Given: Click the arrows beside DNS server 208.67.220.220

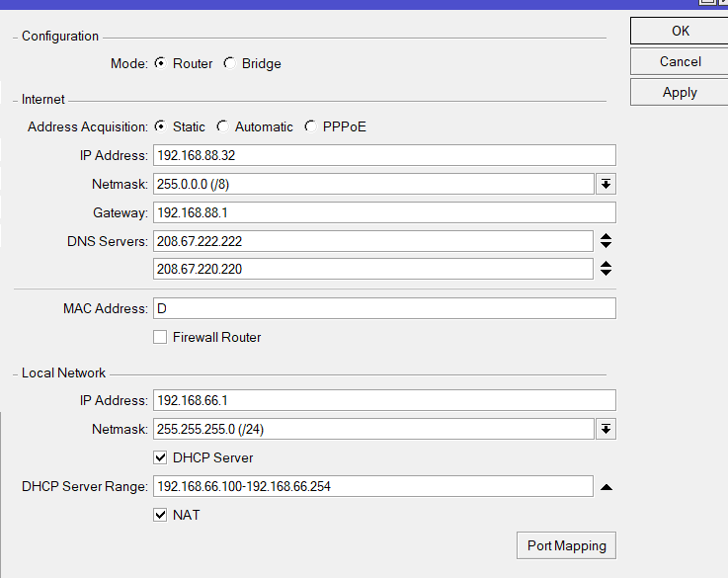Looking at the screenshot, I should pyautogui.click(x=606, y=269).
